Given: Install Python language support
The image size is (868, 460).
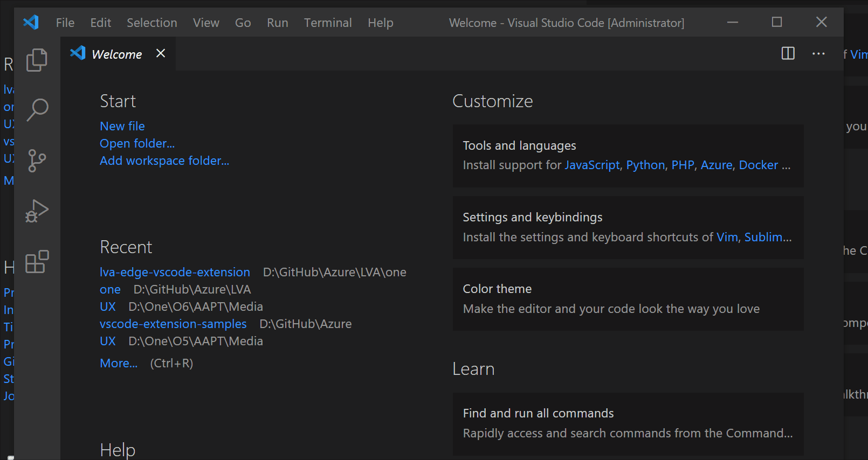Looking at the screenshot, I should [645, 165].
